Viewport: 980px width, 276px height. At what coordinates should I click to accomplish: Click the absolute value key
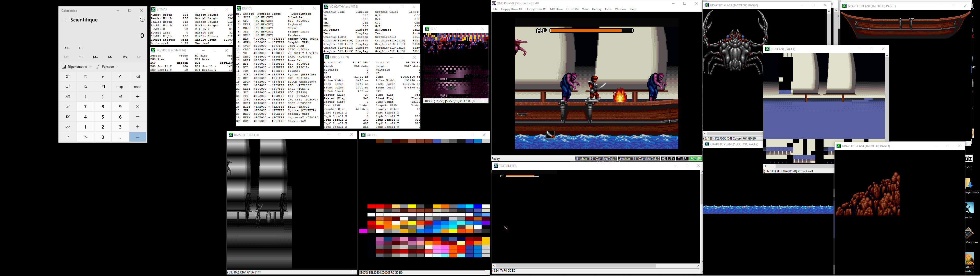pyautogui.click(x=103, y=87)
